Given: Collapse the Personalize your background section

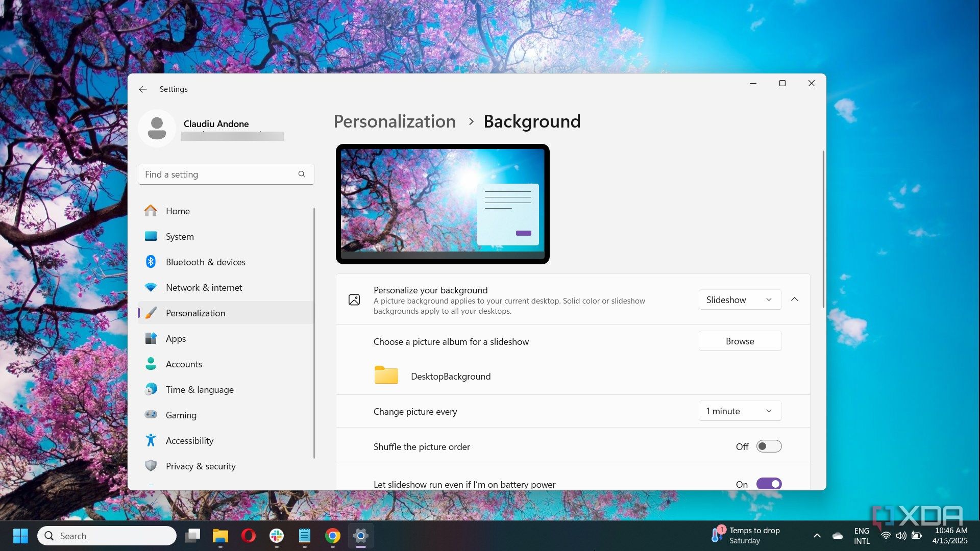Looking at the screenshot, I should coord(795,299).
